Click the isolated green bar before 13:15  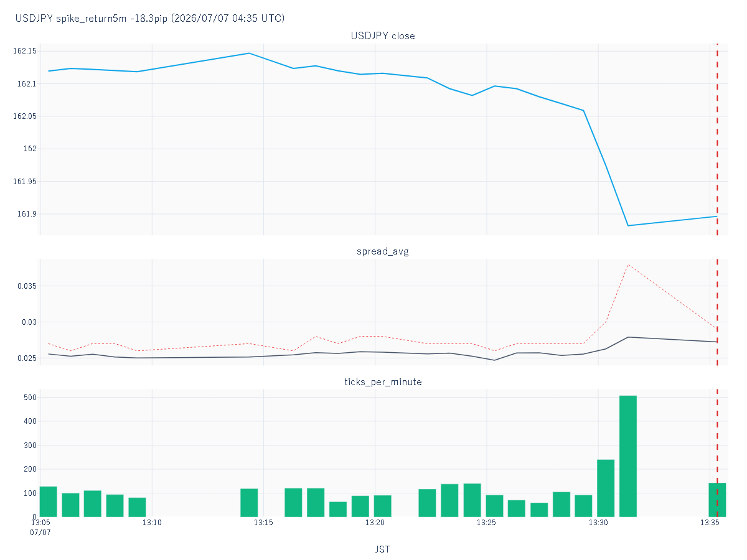249,503
